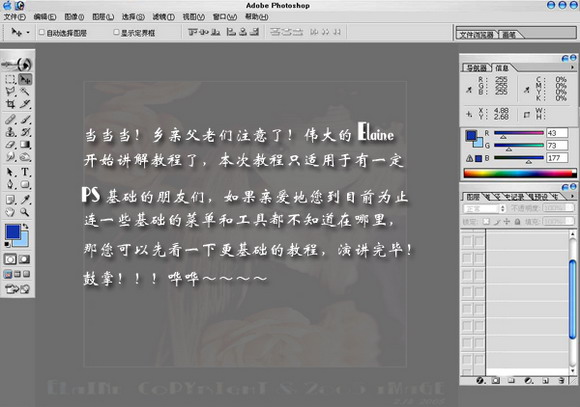Image resolution: width=580 pixels, height=407 pixels.
Task: Click the Adobe Online header at toolbox top
Action: coord(17,64)
